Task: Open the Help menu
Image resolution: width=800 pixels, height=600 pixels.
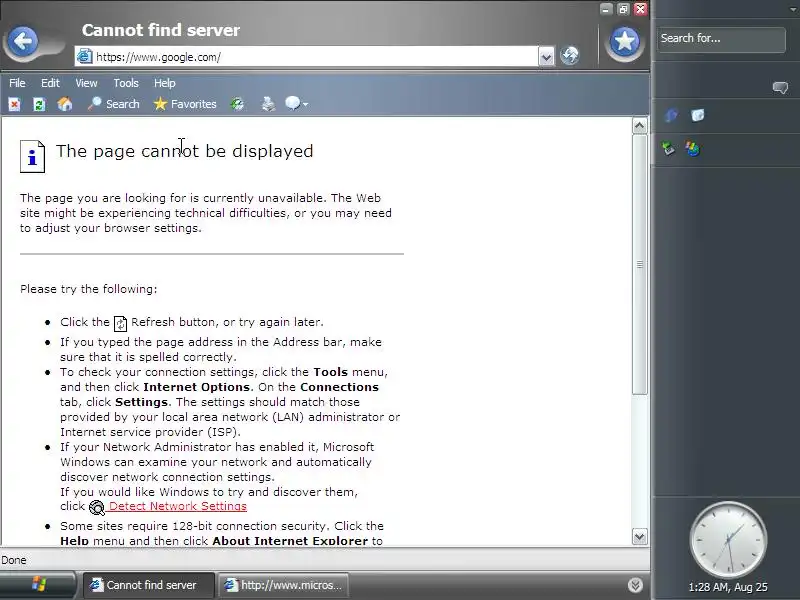Action: click(164, 83)
